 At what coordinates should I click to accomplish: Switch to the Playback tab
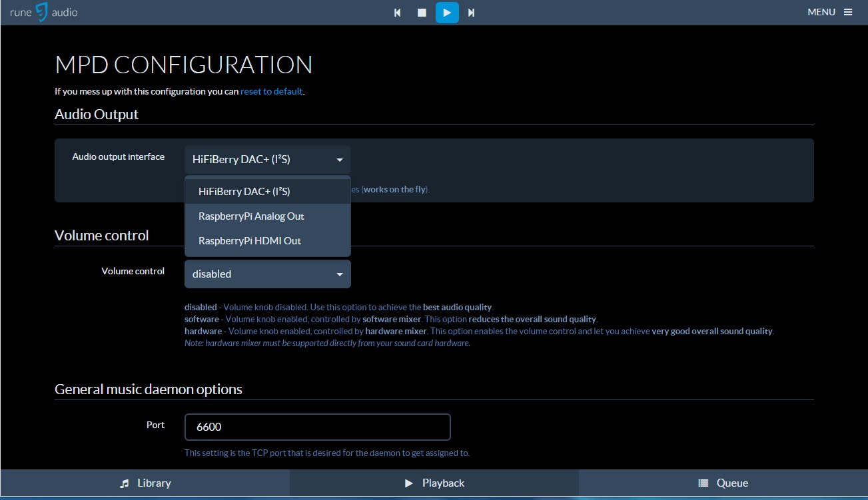(x=434, y=483)
